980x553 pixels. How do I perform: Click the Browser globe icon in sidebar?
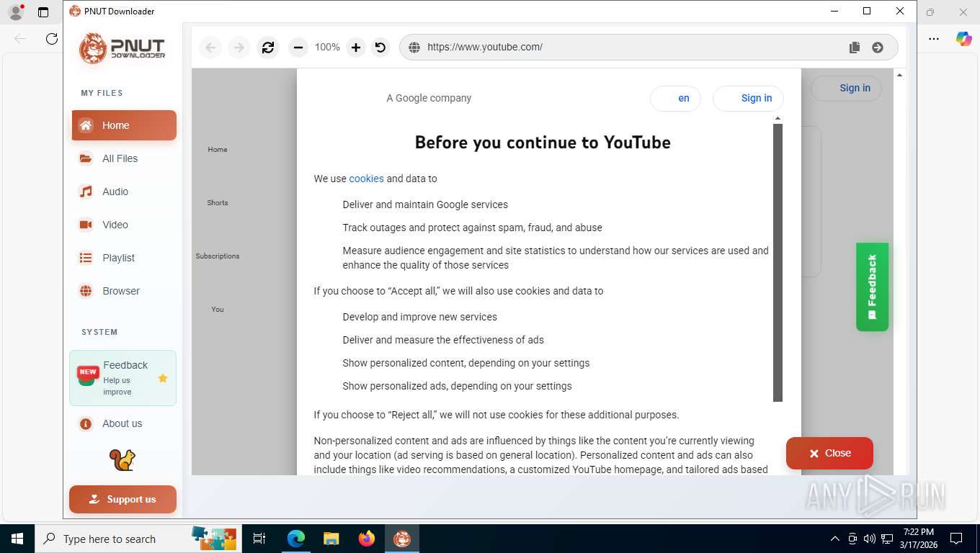pos(86,291)
